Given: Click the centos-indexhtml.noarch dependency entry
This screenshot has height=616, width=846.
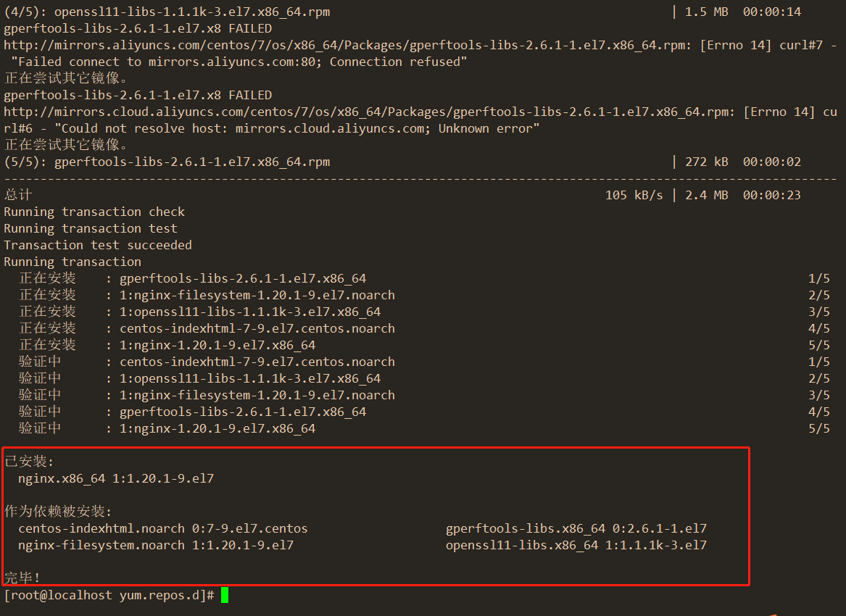Looking at the screenshot, I should click(x=163, y=528).
